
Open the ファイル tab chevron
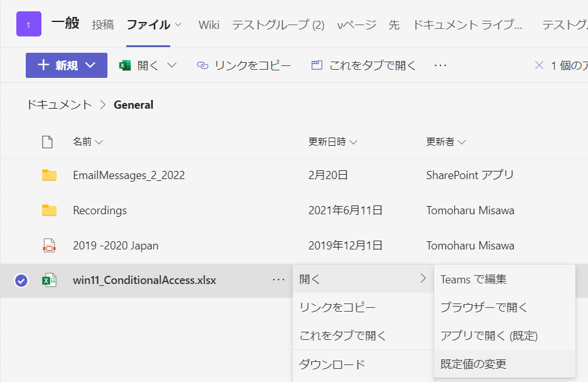[x=178, y=25]
